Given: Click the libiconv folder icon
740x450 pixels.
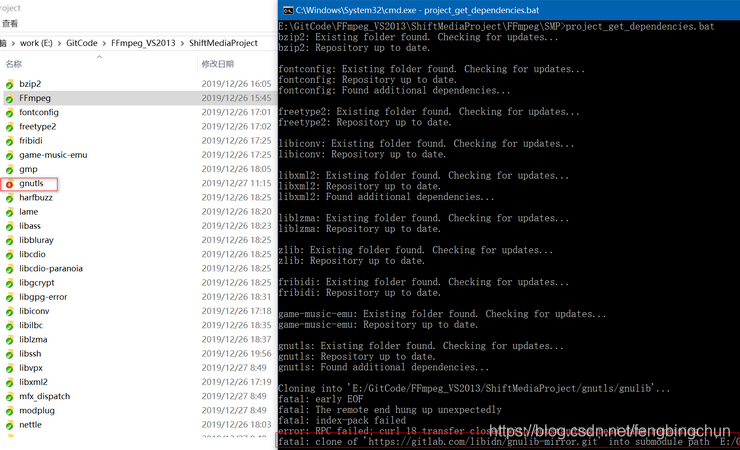Looking at the screenshot, I should [9, 311].
